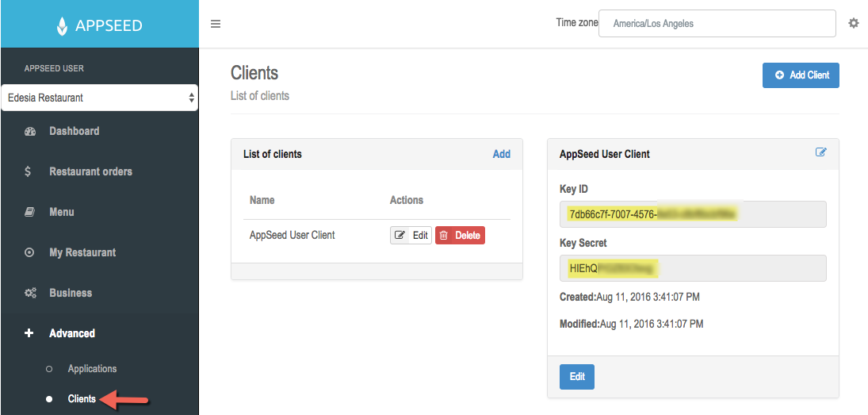Click the edit pencil icon in AppSeed User Client header
Image resolution: width=868 pixels, height=415 pixels.
click(x=821, y=152)
